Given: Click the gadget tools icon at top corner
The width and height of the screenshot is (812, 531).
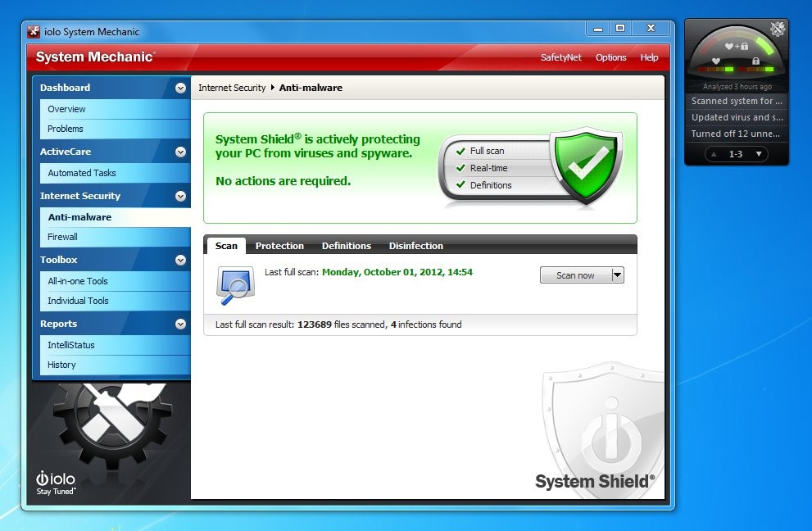Looking at the screenshot, I should pos(778,29).
